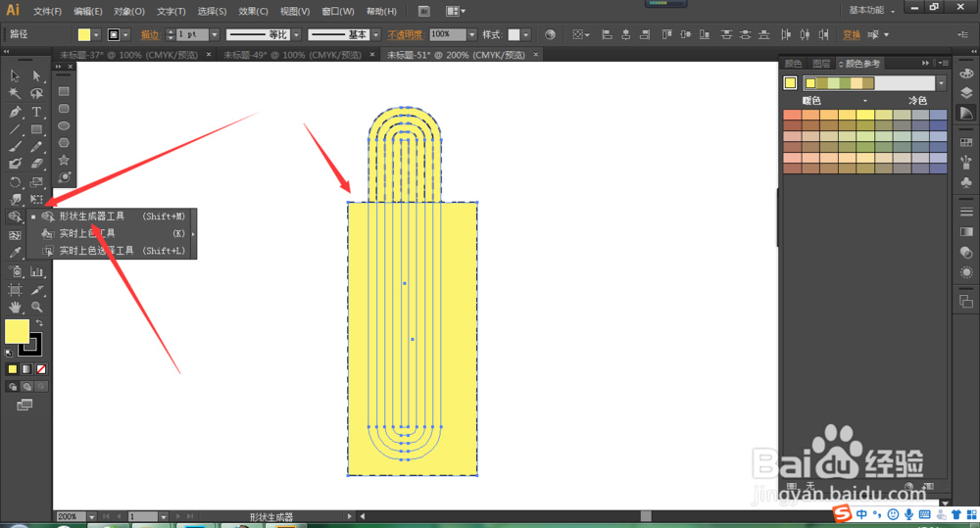Choose Polygon tool in floating shape panel
Viewport: 980px width, 528px height.
point(64,142)
